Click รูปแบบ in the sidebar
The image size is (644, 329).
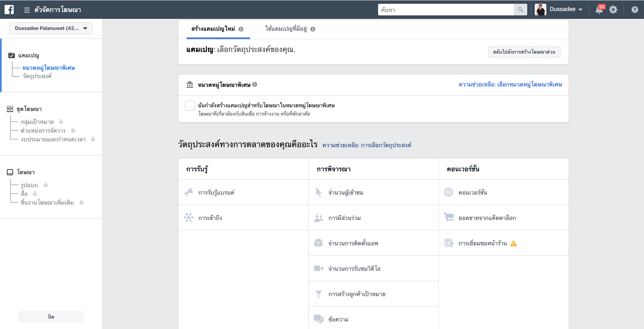[29, 185]
